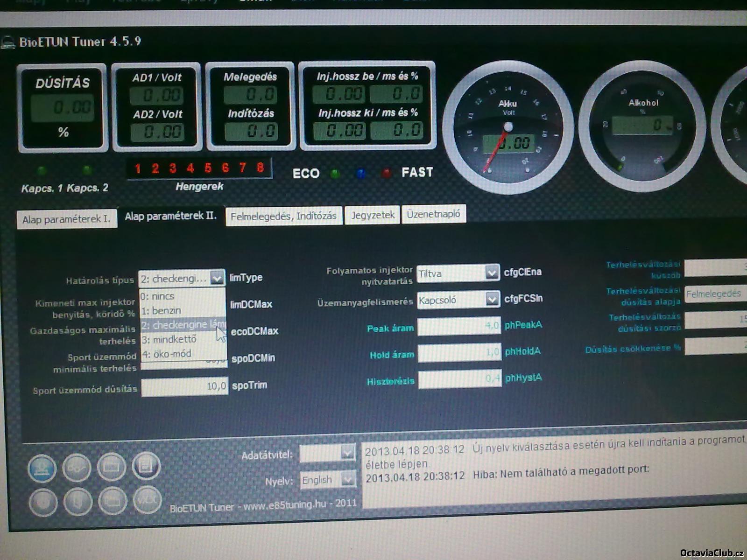Image resolution: width=747 pixels, height=560 pixels.
Task: Open the Üzemanyagfelismerés Kapcsoló dropdown
Action: (491, 299)
